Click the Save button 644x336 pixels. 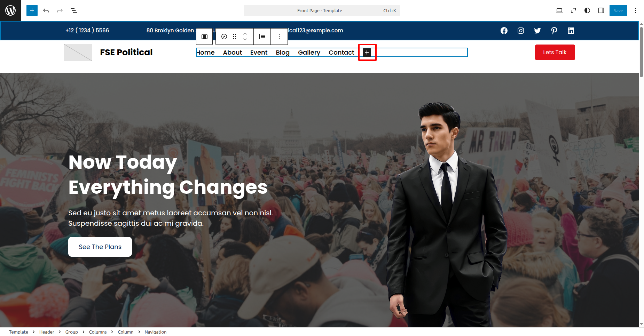click(618, 10)
